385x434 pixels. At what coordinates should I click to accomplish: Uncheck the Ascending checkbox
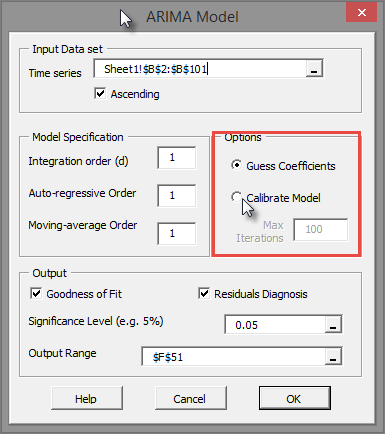(x=100, y=94)
